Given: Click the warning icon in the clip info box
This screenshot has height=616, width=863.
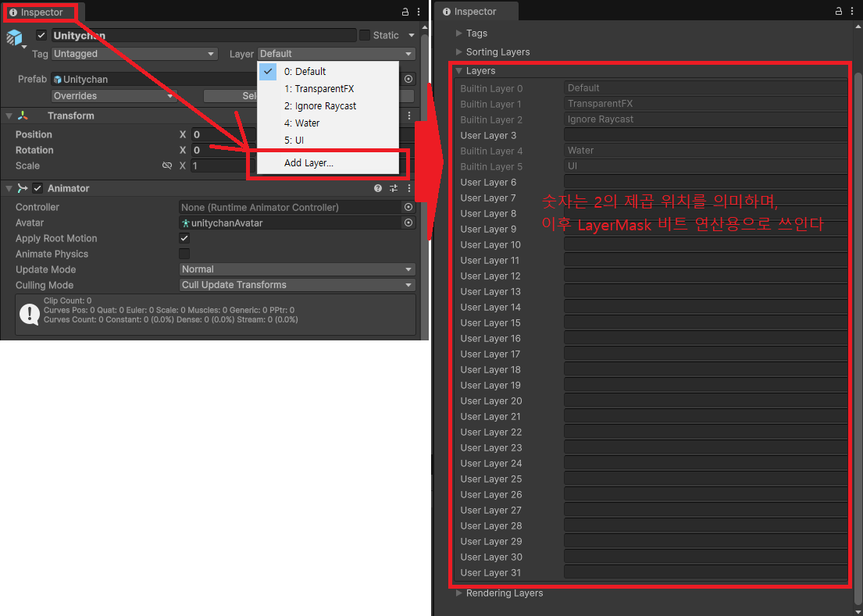Looking at the screenshot, I should pyautogui.click(x=29, y=314).
